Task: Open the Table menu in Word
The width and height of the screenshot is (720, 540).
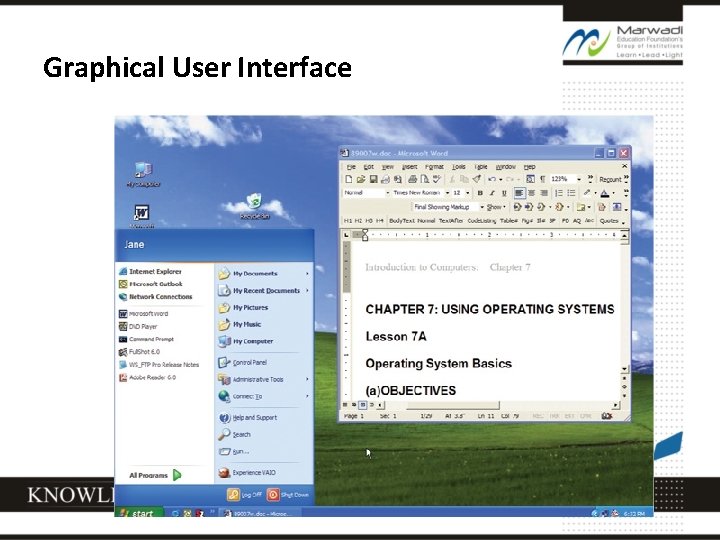Action: 481,167
